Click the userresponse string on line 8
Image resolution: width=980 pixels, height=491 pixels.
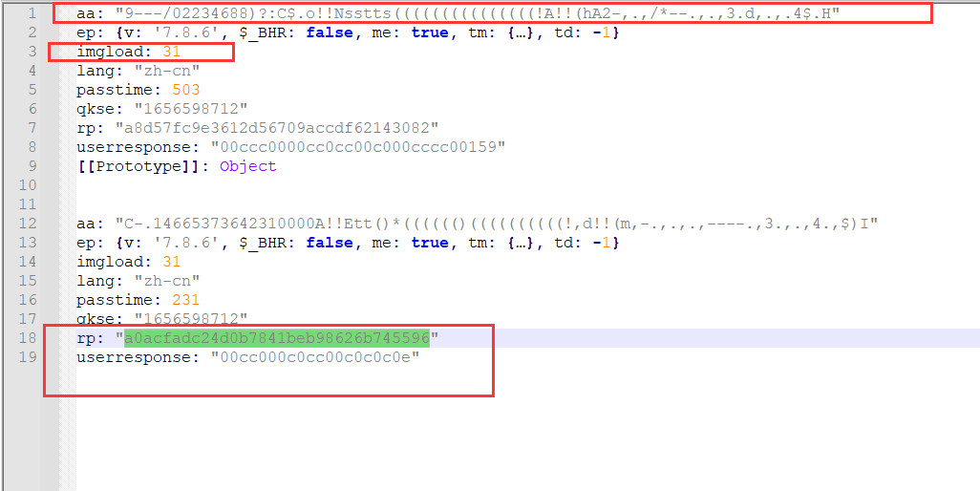pyautogui.click(x=358, y=147)
